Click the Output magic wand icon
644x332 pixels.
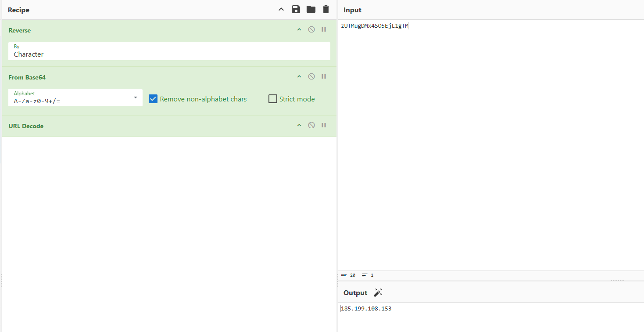pos(378,292)
